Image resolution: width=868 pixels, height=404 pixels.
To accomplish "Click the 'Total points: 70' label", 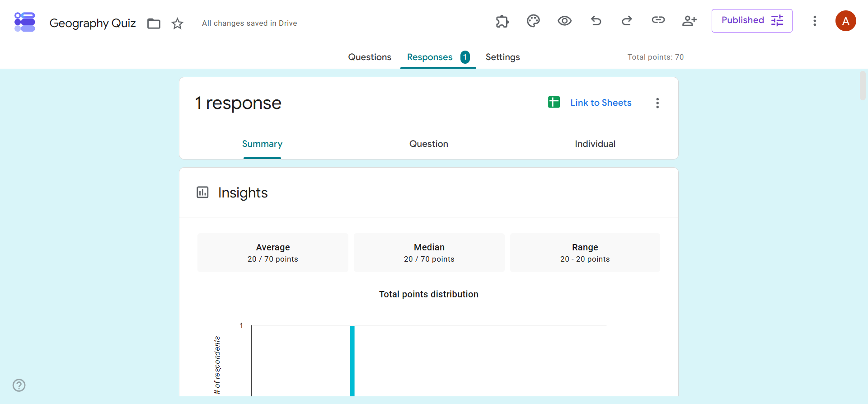I will (656, 57).
